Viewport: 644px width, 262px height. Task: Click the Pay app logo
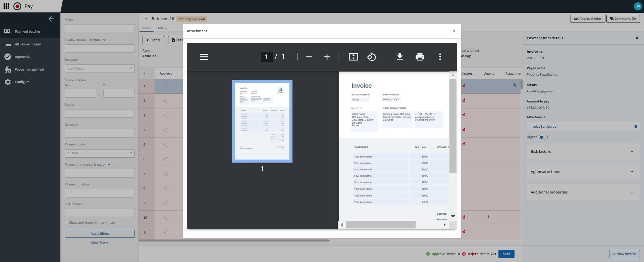coord(17,6)
